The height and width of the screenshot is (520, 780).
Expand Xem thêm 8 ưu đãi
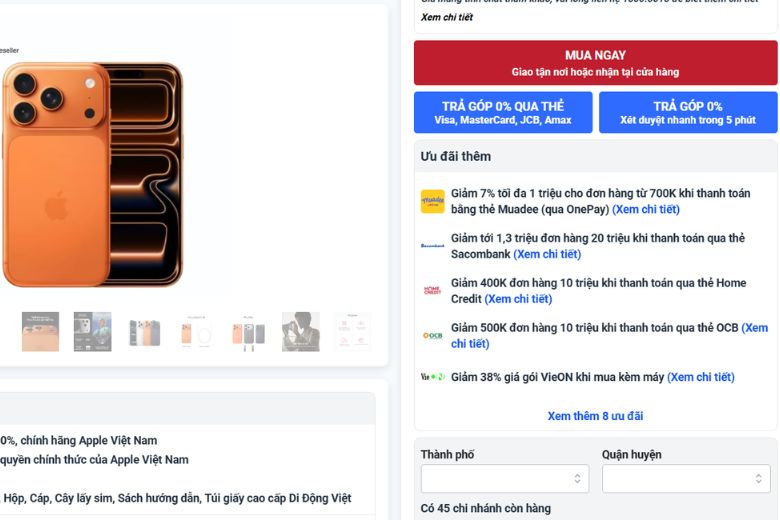[x=595, y=416]
